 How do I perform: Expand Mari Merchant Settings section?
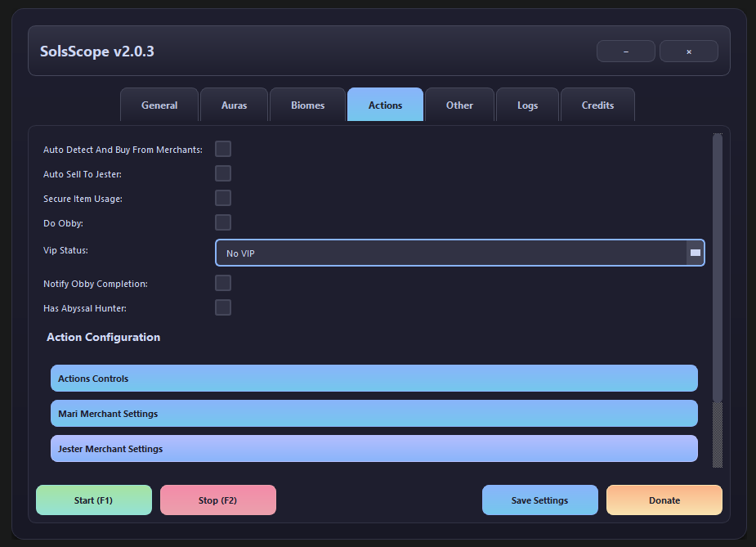(x=374, y=414)
